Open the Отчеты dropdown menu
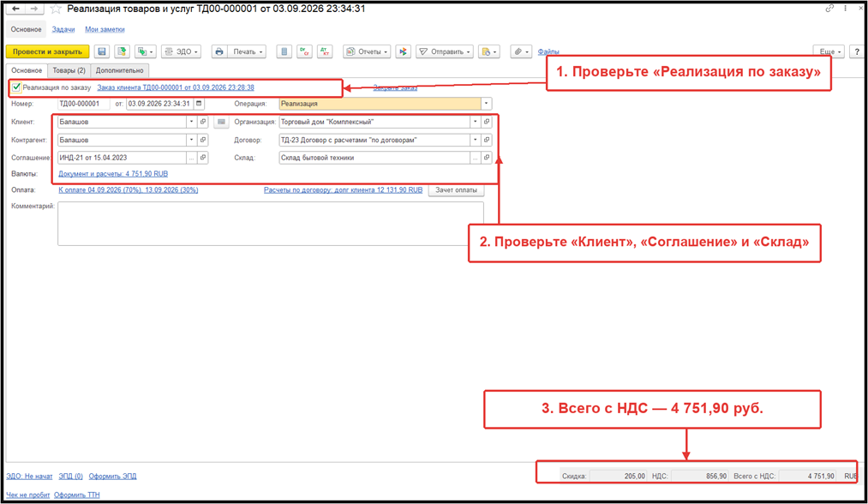This screenshot has width=868, height=504. point(367,51)
